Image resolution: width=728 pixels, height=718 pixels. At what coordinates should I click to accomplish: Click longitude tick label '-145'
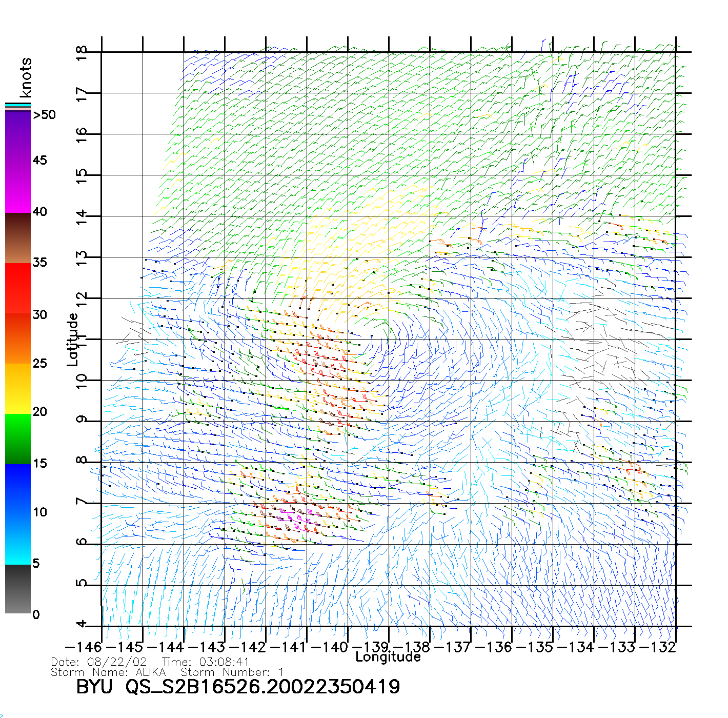coord(125,647)
